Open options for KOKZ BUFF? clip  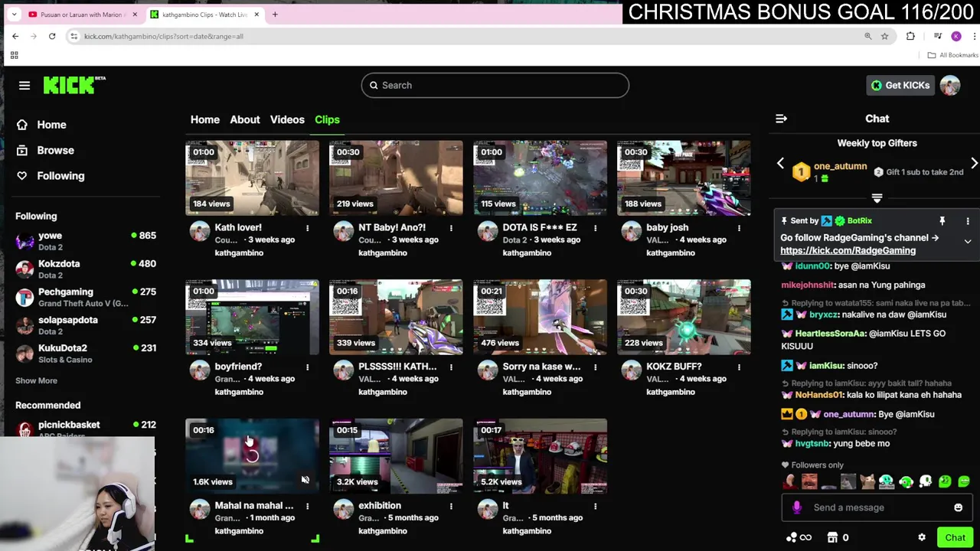(739, 367)
